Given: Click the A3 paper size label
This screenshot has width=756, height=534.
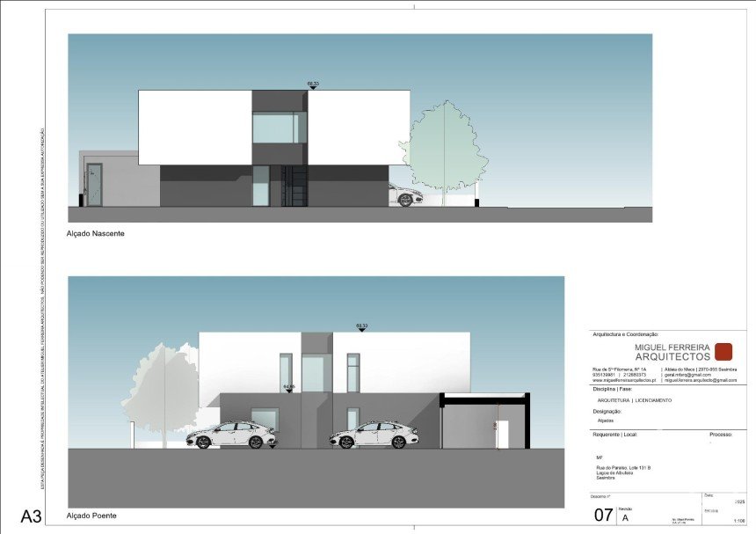Looking at the screenshot, I should pyautogui.click(x=31, y=516).
